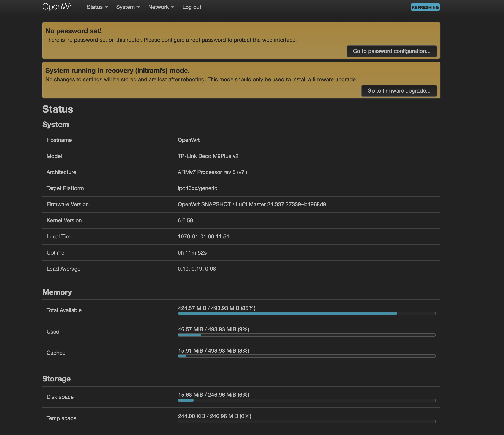Select the OpenWrt SNAPSHOT firmware version text
Viewport: 504px width, 435px height.
[252, 204]
